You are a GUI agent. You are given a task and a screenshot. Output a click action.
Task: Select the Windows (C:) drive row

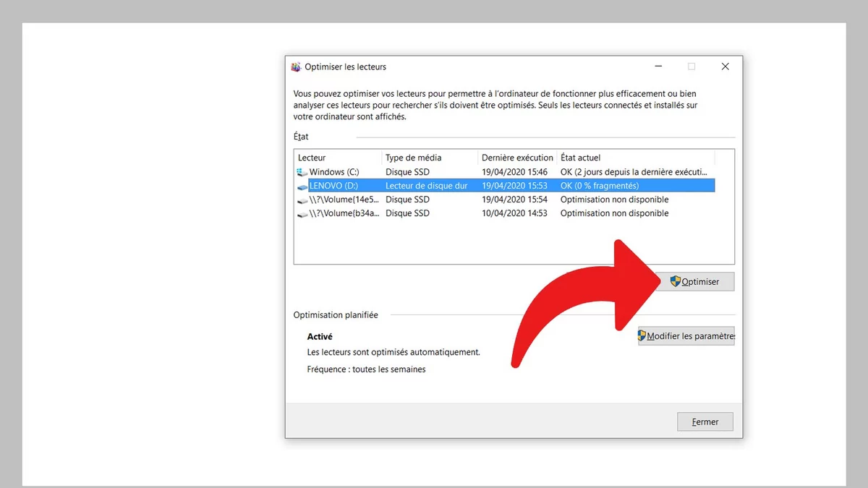tap(434, 172)
